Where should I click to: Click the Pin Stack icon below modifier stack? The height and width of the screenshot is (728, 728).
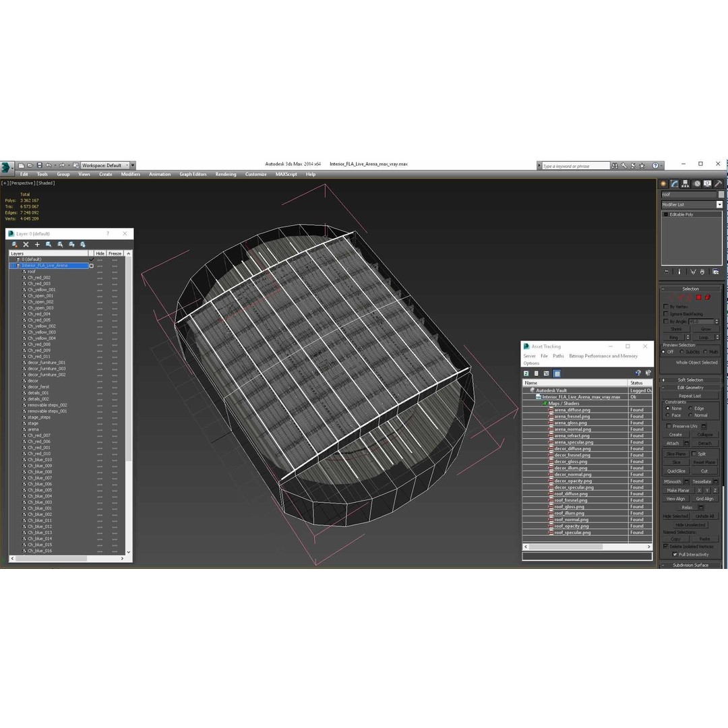point(666,272)
